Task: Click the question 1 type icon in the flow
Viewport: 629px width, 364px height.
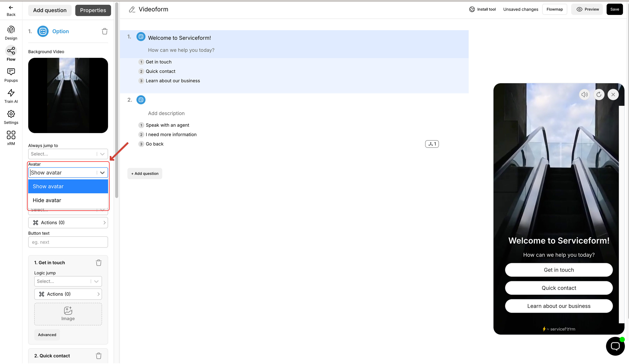Action: tap(141, 37)
